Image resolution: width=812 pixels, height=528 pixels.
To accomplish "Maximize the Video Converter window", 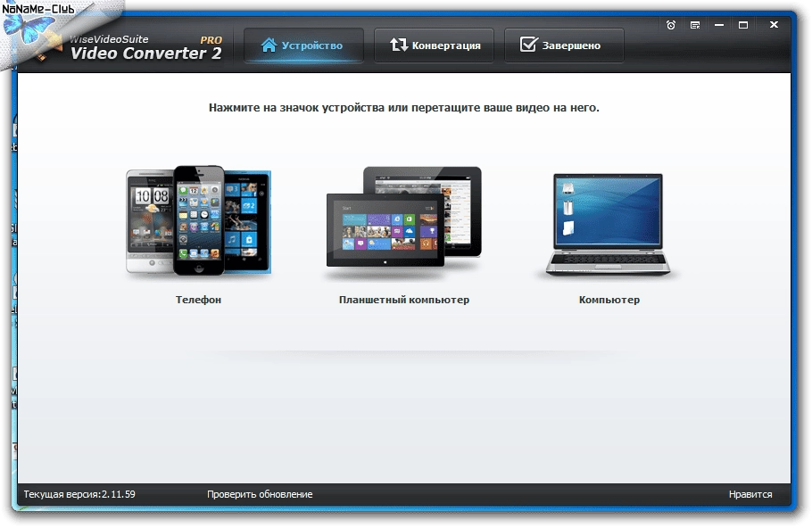I will (743, 25).
